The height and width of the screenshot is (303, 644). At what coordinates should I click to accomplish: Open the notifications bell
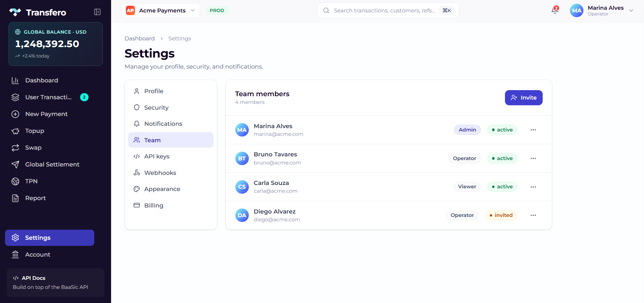[x=555, y=10]
